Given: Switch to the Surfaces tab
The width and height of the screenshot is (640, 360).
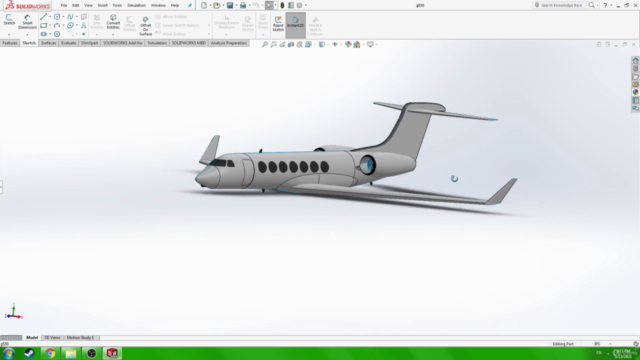Looking at the screenshot, I should click(48, 43).
